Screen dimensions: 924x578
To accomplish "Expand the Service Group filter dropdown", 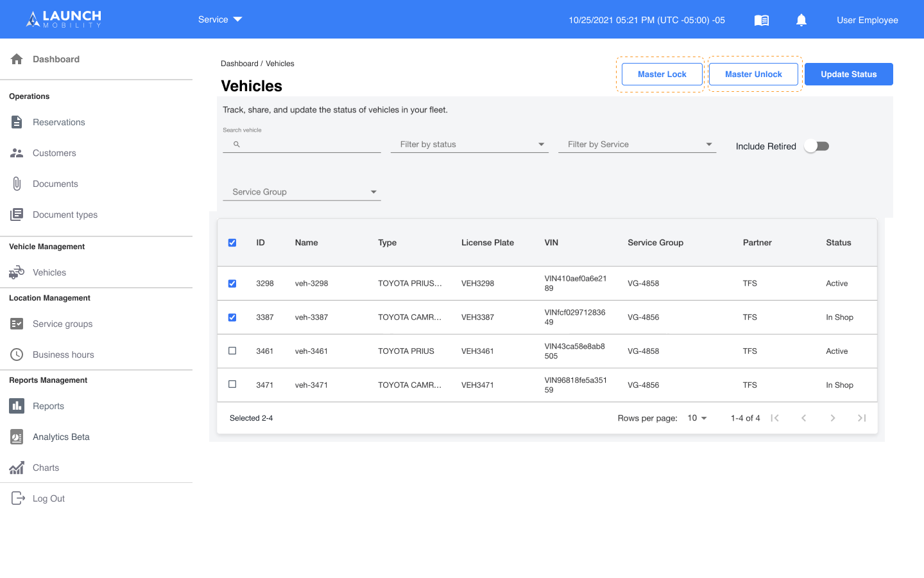I will pyautogui.click(x=302, y=192).
